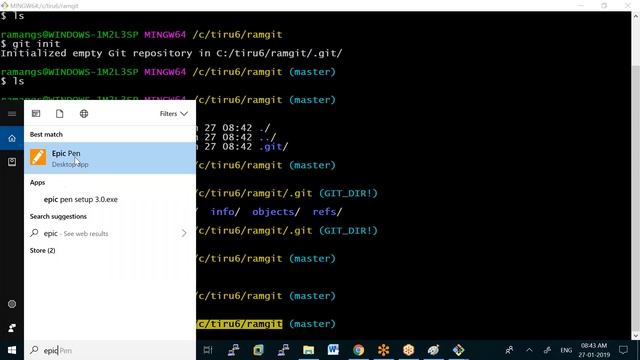Viewport: 640px width, 360px height.
Task: Open the Epic Pen best match result
Action: point(110,158)
